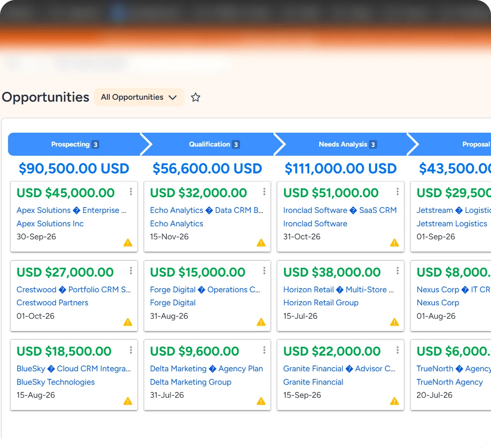Open the Crestwood Portfolio CRM opportunity link
This screenshot has height=448, width=491.
click(x=74, y=290)
